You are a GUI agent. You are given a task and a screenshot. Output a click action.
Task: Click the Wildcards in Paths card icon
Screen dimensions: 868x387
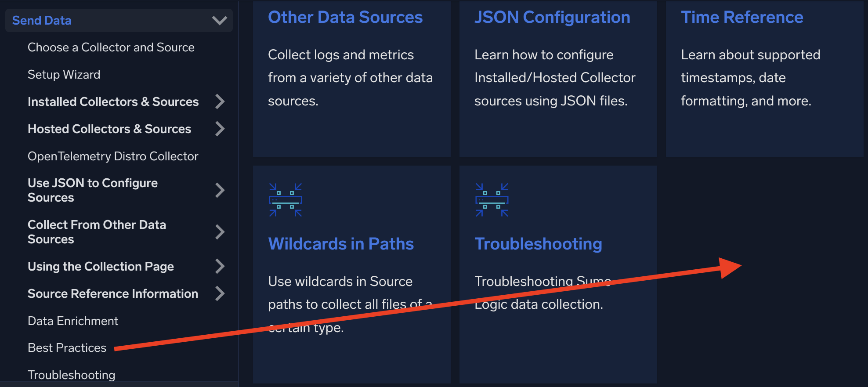coord(286,200)
